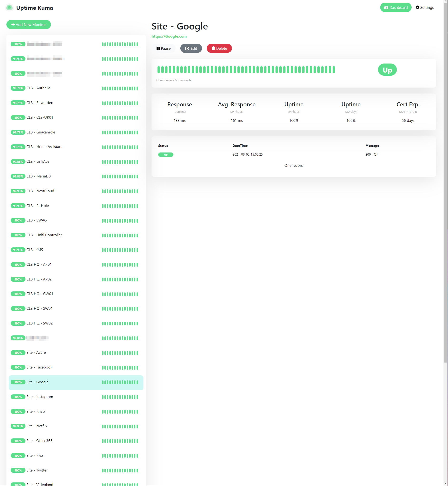
Task: Click the 133 ms current response value
Action: 179,120
